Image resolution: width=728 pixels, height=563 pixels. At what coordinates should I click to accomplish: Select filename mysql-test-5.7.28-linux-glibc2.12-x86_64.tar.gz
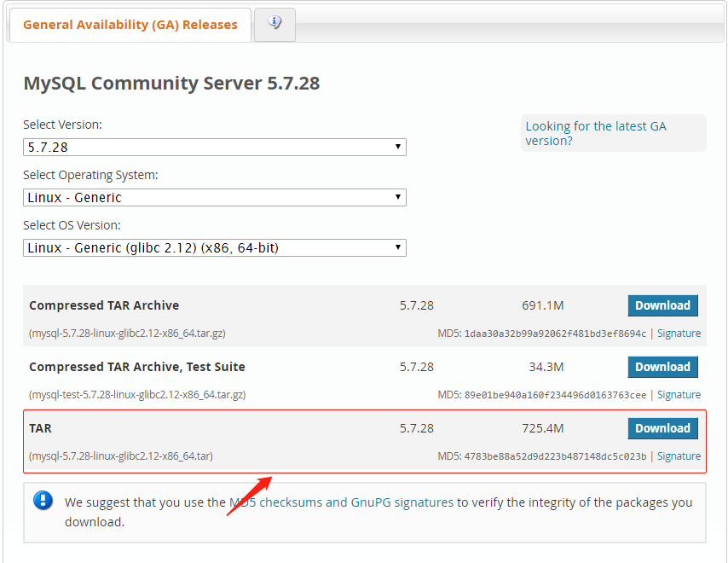point(137,394)
